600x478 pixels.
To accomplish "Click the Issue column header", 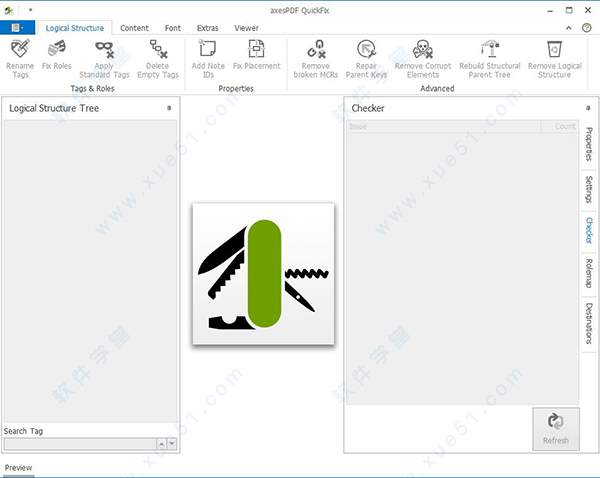I will (443, 126).
